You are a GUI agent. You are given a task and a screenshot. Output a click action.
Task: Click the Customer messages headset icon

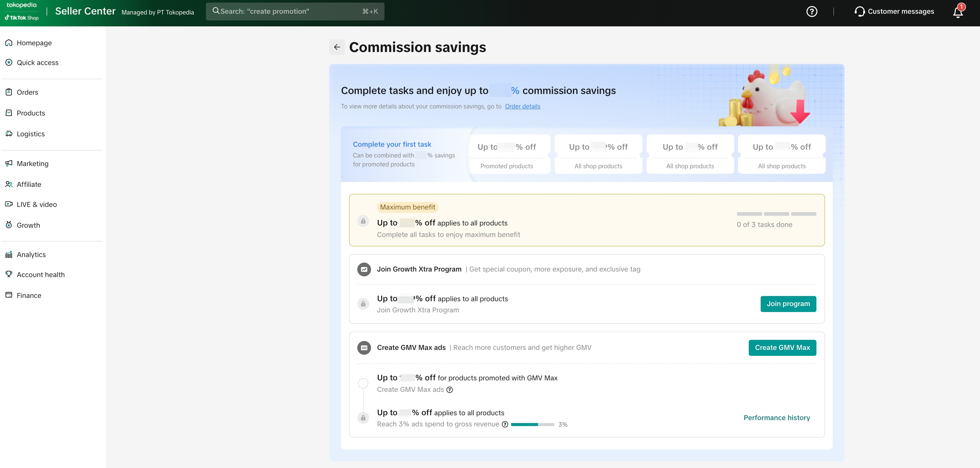point(860,12)
